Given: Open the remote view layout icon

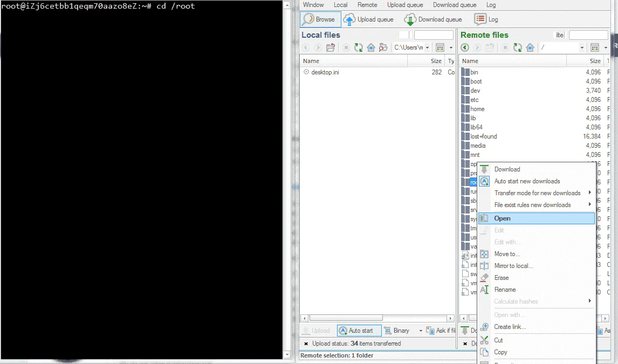Looking at the screenshot, I should (595, 47).
